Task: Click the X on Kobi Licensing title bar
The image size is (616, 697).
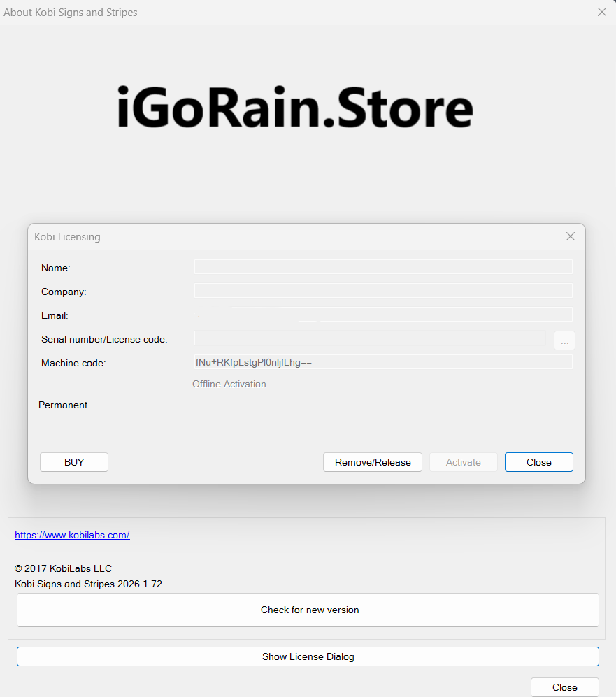Action: (x=571, y=236)
